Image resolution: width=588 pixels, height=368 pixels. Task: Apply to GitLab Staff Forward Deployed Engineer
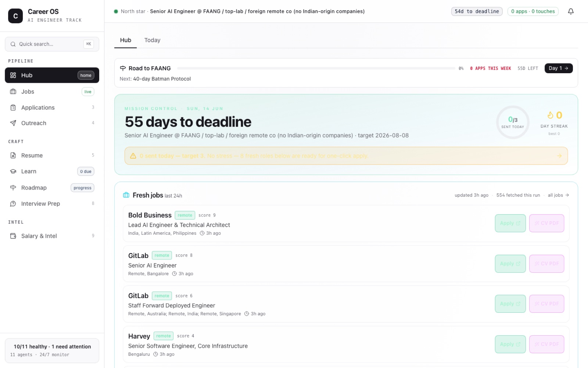pos(510,304)
